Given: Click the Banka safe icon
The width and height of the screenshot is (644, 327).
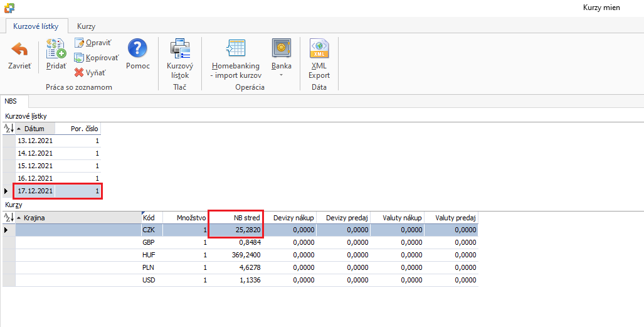Looking at the screenshot, I should click(282, 48).
